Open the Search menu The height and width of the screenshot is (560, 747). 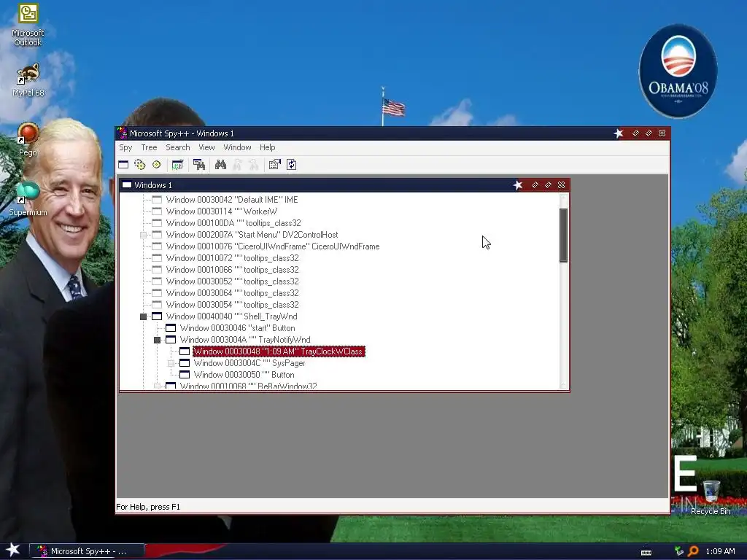tap(178, 147)
